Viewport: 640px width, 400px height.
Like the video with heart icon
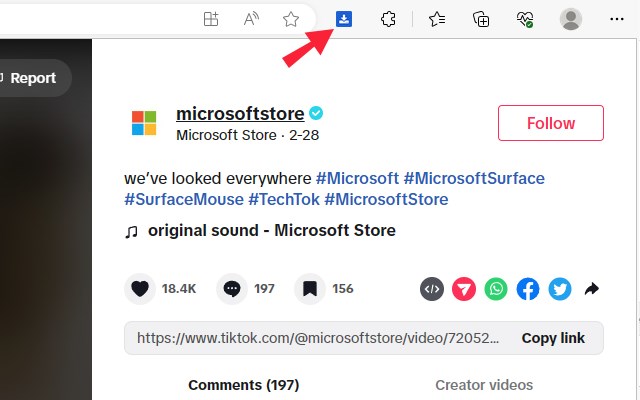pyautogui.click(x=141, y=289)
